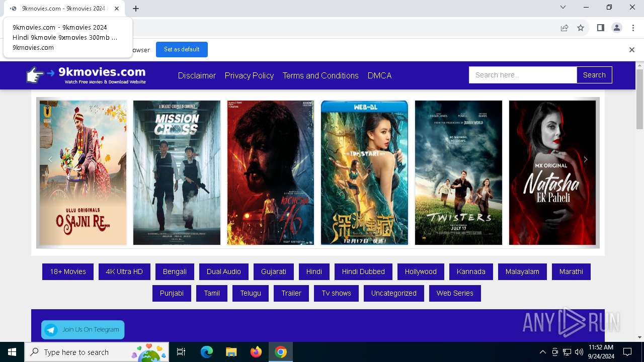This screenshot has height=362, width=644.
Task: Browse the 4K Ultra HD category
Action: tap(124, 271)
